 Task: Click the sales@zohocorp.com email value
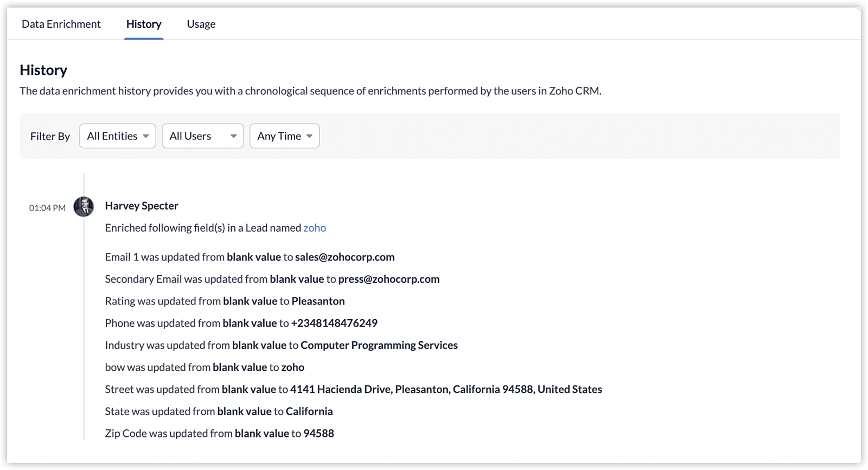(344, 257)
